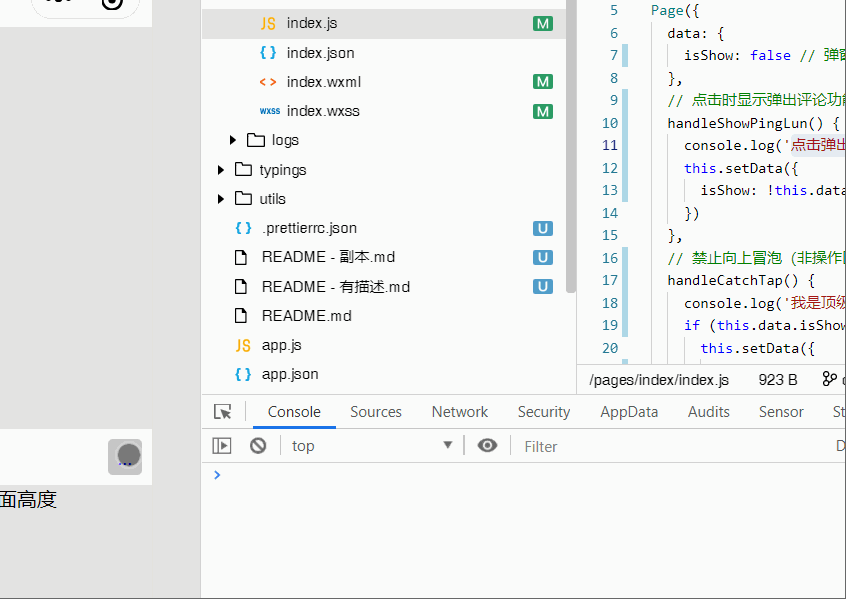Viewport: 846px width, 599px height.
Task: Tap the gray floating comment button
Action: tap(126, 457)
